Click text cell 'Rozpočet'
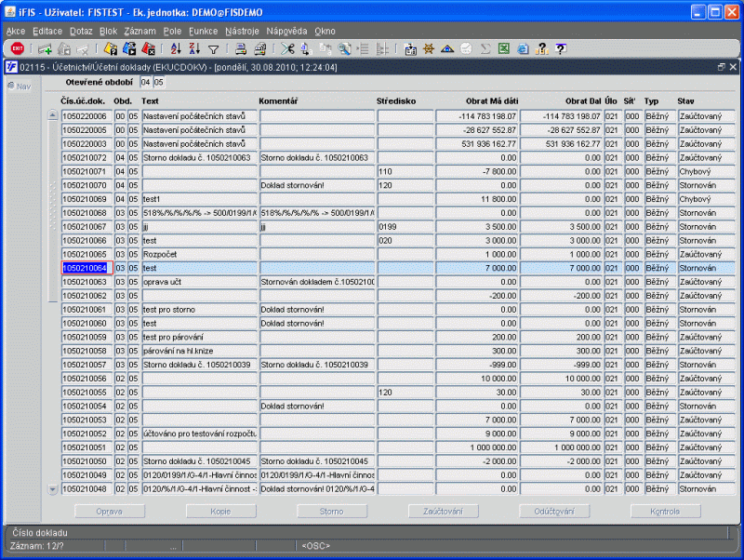Image resolution: width=744 pixels, height=560 pixels. [x=199, y=254]
